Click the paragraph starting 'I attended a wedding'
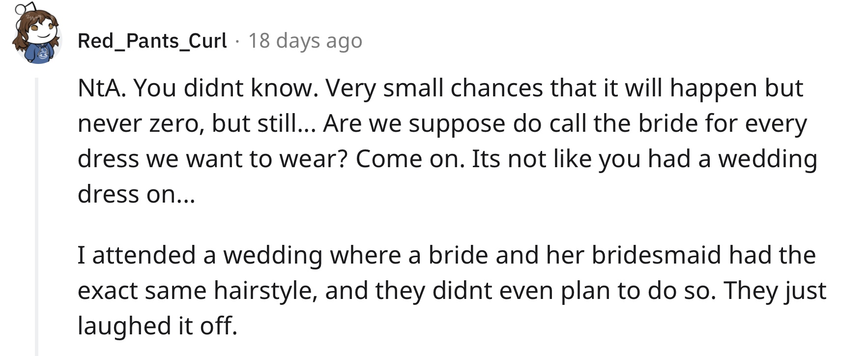This screenshot has height=356, width=868. tap(452, 290)
